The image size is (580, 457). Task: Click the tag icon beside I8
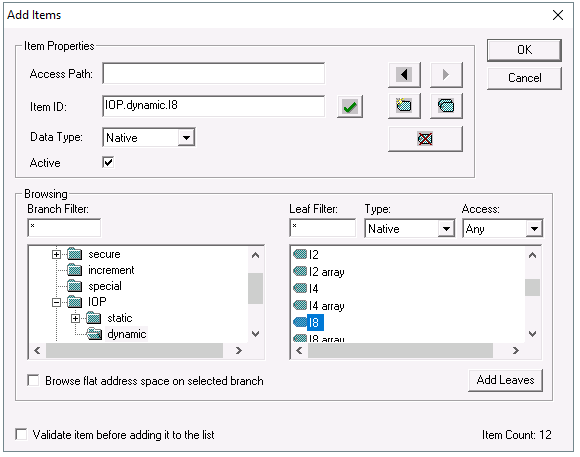(x=300, y=322)
